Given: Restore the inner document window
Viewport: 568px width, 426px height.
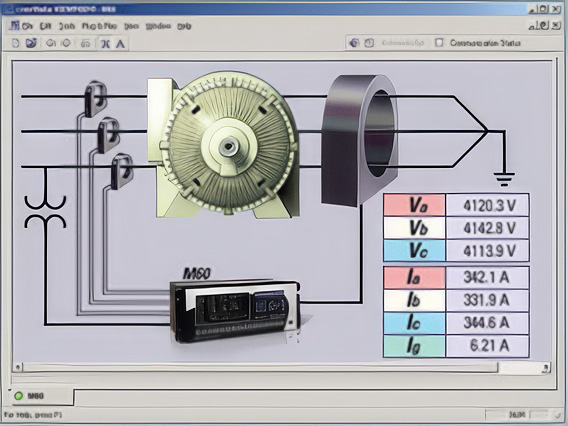Looking at the screenshot, I should click(x=545, y=25).
